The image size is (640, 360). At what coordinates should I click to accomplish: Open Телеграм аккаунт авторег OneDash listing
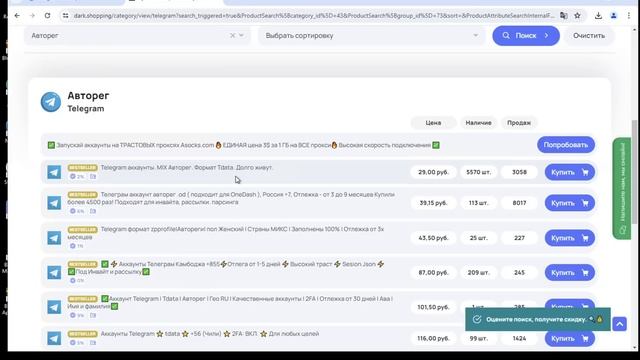point(231,198)
